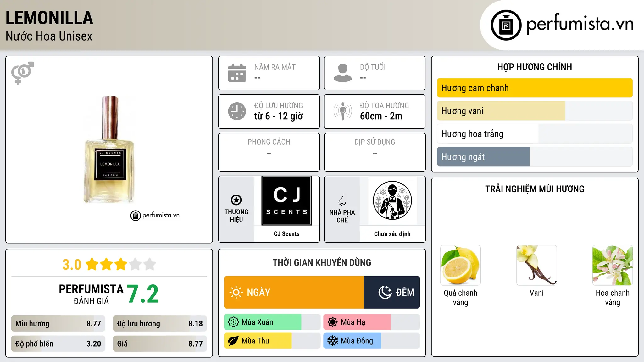Viewport: 644px width, 362px height.
Task: Click the PERFUMISTA ĐÁNH GIÁ label
Action: pyautogui.click(x=91, y=294)
